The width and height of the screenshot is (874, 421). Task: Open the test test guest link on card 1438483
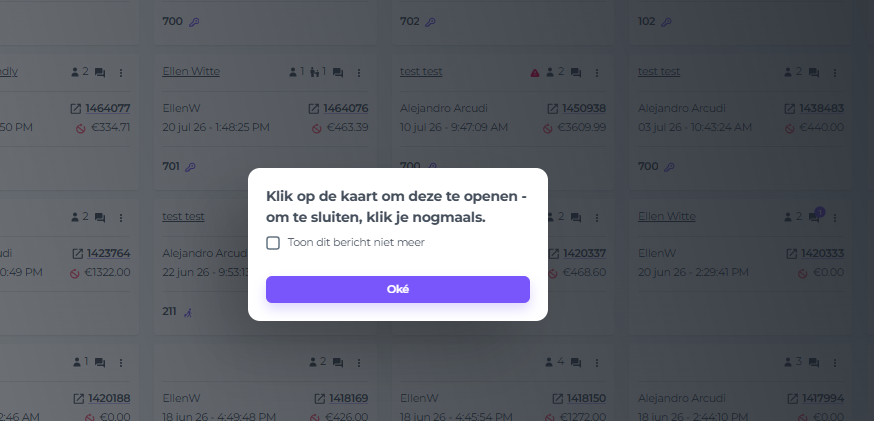pos(659,71)
